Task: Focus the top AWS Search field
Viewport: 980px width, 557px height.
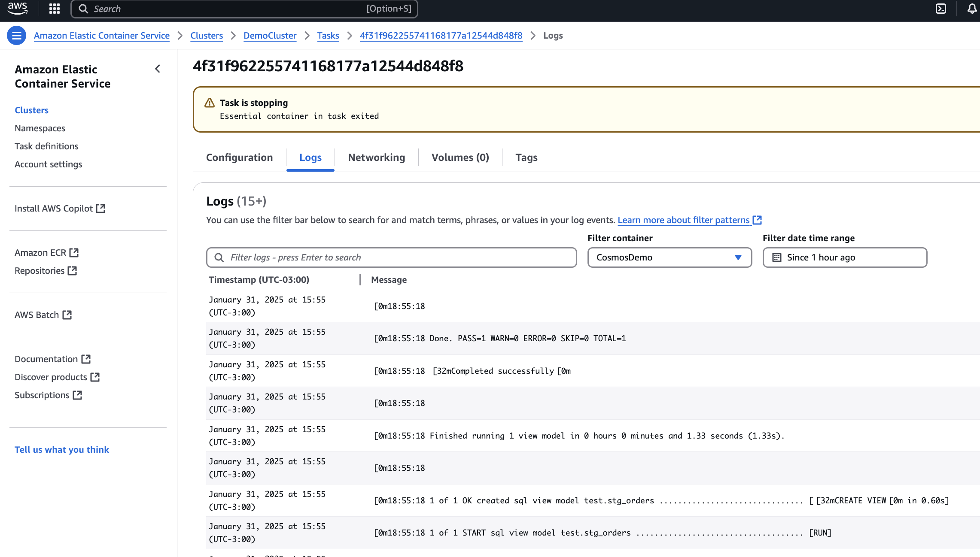Action: pos(244,9)
